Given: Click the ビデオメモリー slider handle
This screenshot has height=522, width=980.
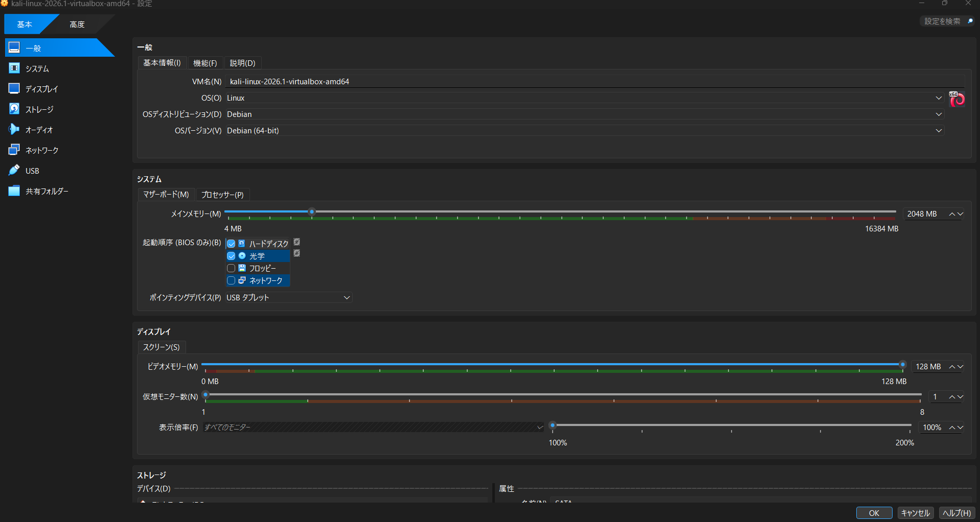Looking at the screenshot, I should coord(903,364).
